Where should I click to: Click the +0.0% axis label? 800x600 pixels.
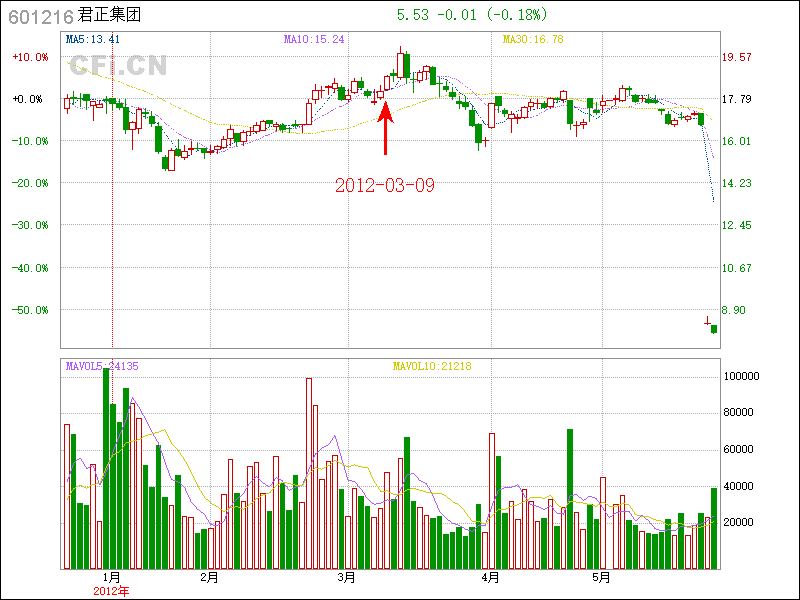[x=28, y=99]
